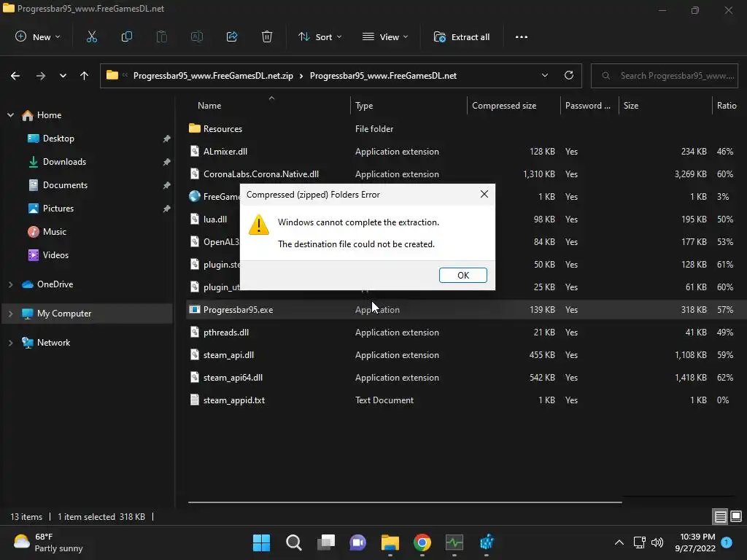The image size is (747, 560).
Task: Expand the OneDrive tree node
Action: (10, 284)
